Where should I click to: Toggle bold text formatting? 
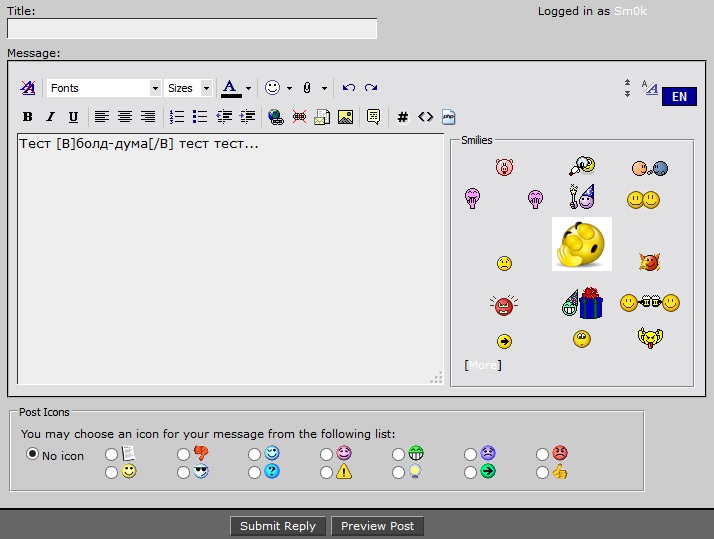pyautogui.click(x=28, y=117)
